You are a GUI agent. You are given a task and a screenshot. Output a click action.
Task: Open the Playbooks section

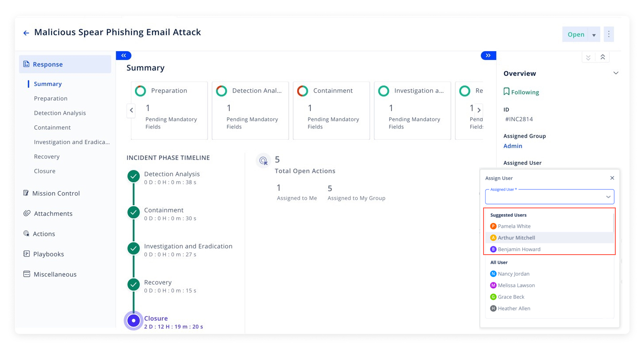pos(48,254)
